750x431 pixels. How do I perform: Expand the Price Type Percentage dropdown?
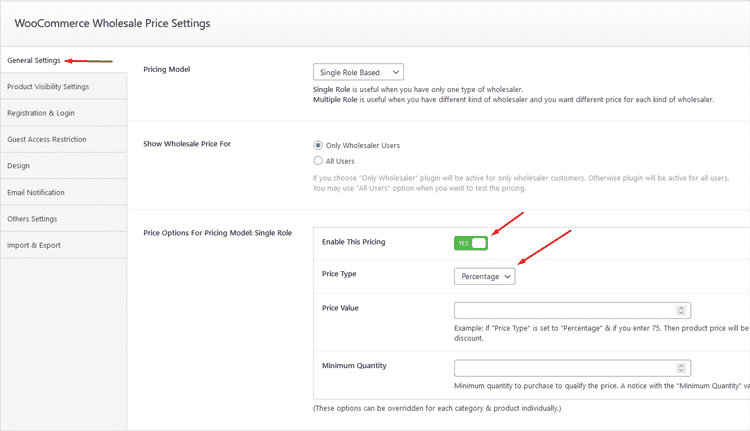(485, 276)
